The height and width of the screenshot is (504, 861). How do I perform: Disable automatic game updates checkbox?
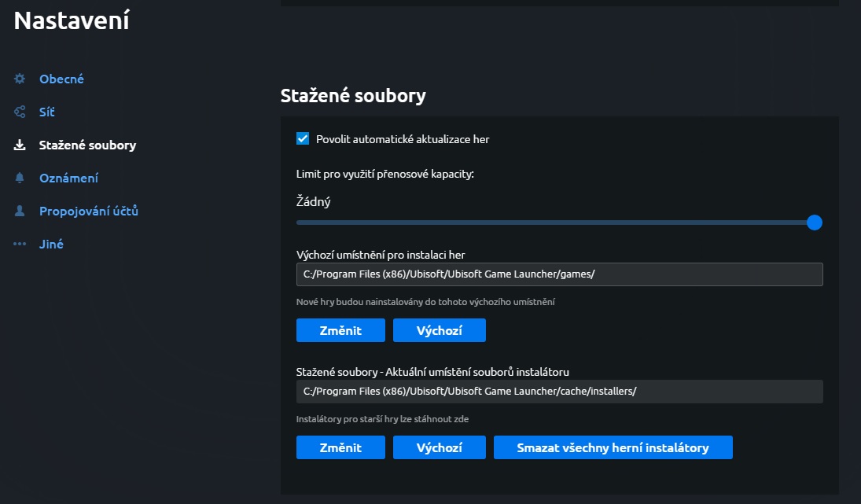[303, 139]
